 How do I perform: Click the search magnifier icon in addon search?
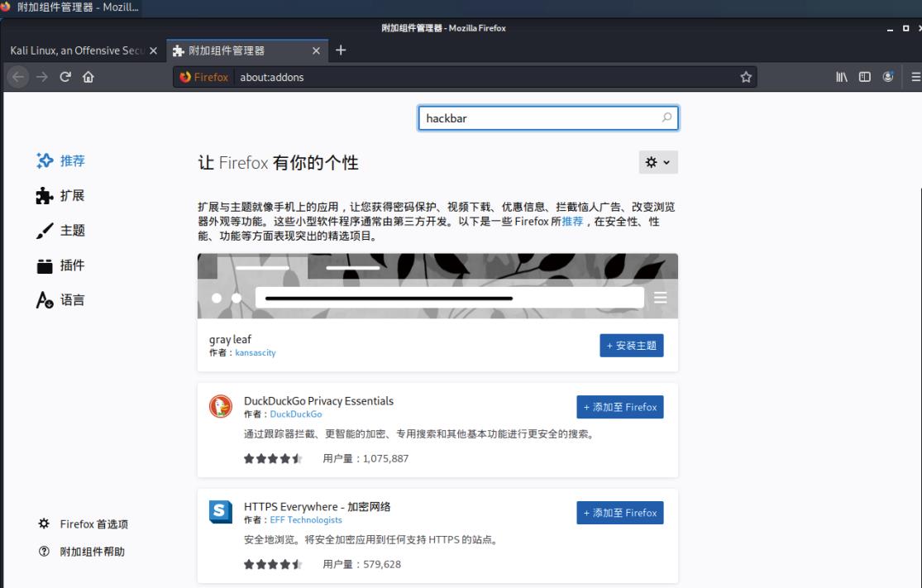click(x=666, y=118)
